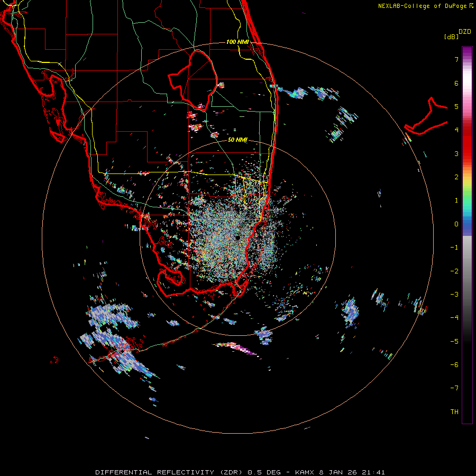Viewport: 476px width, 476px height.
Task: Click the -6 tick label on the color scale
Action: [454, 365]
